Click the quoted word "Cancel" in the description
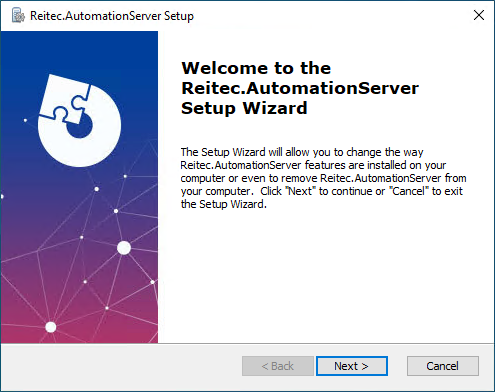Image resolution: width=495 pixels, height=392 pixels. coord(408,191)
